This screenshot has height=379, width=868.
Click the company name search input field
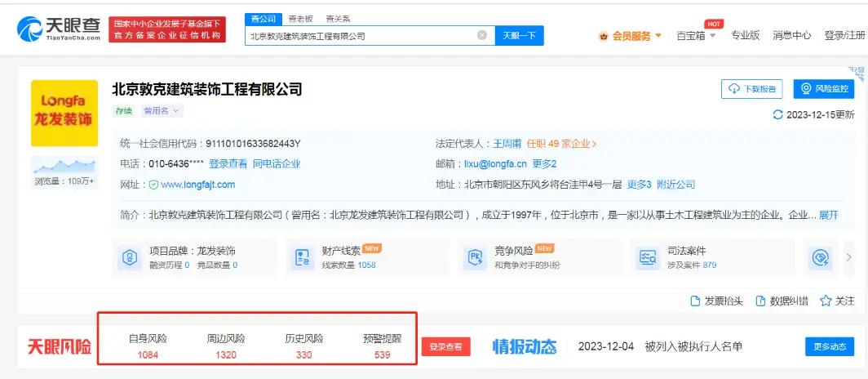pyautogui.click(x=359, y=36)
